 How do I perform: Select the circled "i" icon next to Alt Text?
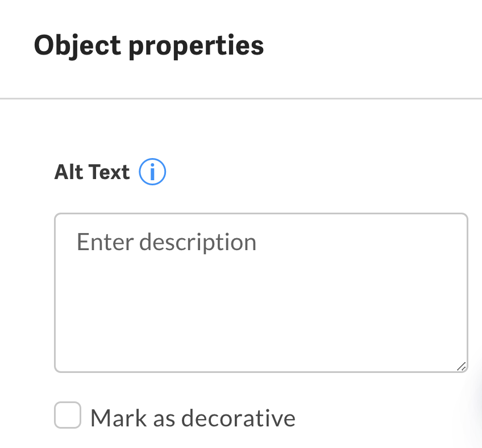[x=152, y=172]
